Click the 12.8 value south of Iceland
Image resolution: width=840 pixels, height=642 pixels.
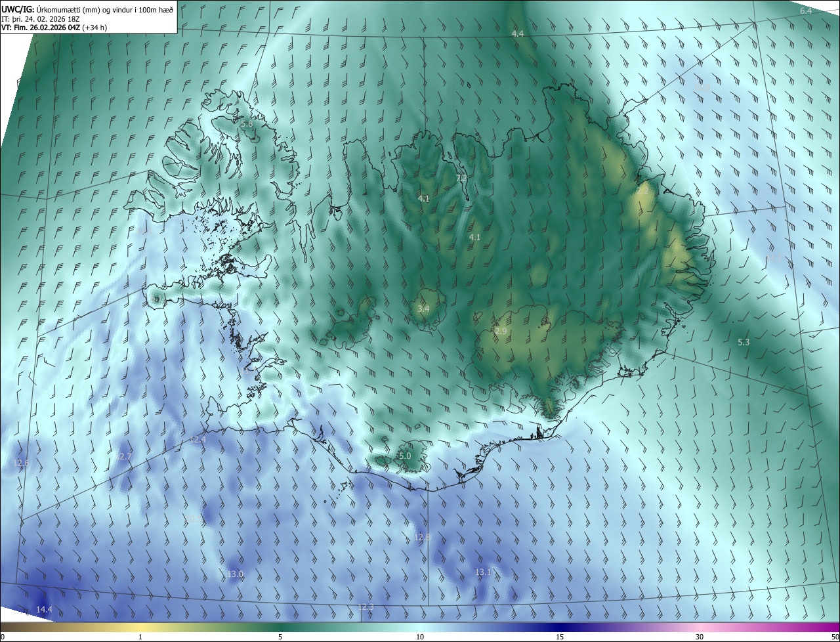tap(423, 538)
